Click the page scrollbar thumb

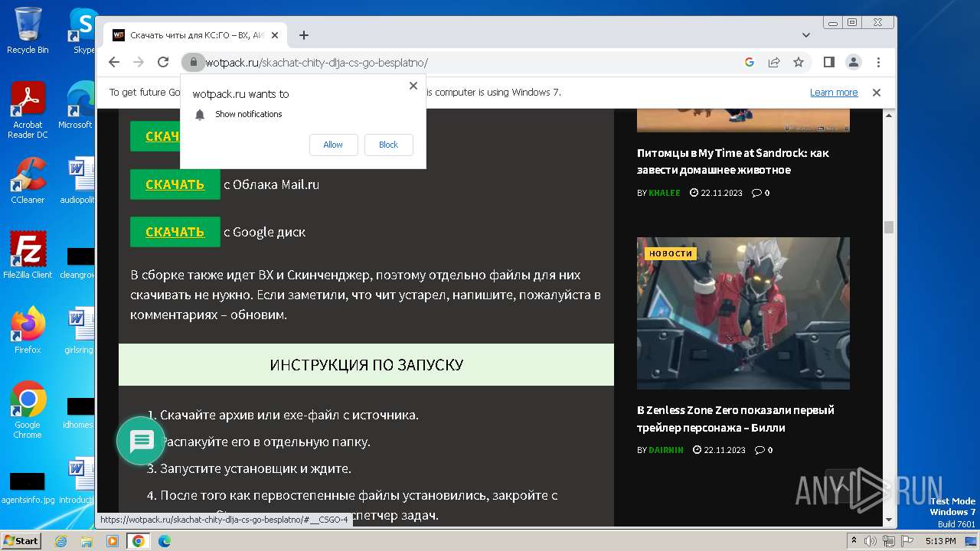[889, 227]
